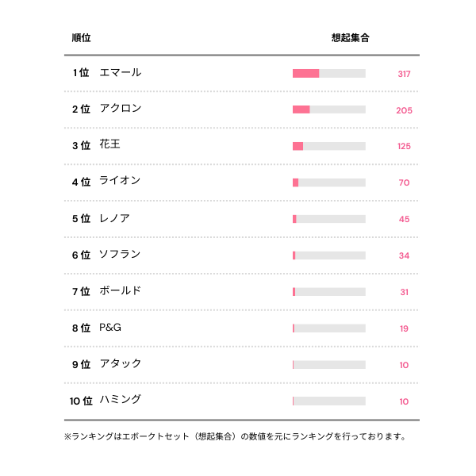Viewport: 476px width, 476px height.
Task: Click the ハミング brand name
Action: 121,401
